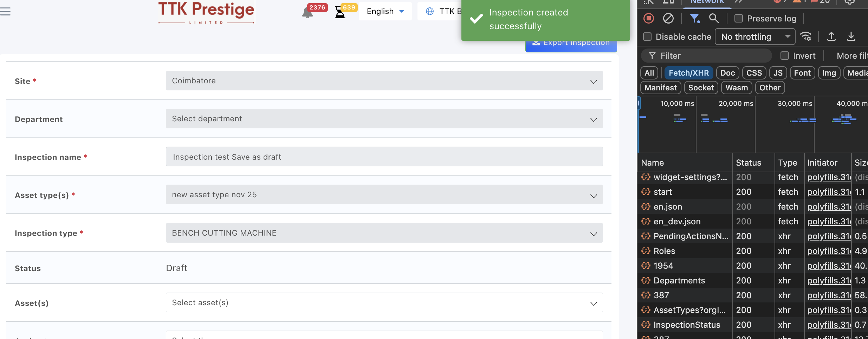Select the CSS filter tab

click(x=754, y=73)
